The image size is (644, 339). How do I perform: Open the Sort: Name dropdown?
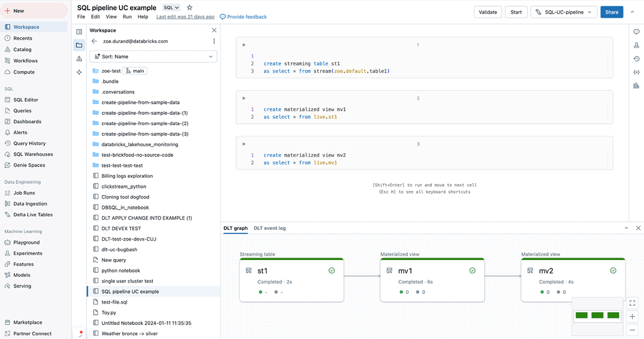153,56
